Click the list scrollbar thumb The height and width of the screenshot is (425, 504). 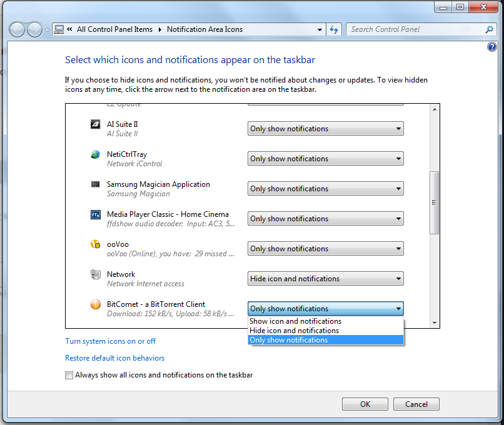pyautogui.click(x=434, y=202)
